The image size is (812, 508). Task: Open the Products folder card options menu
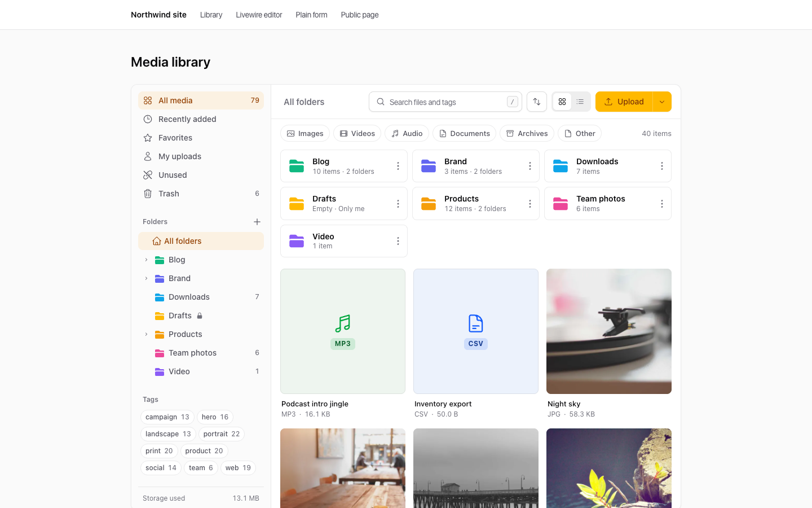530,204
